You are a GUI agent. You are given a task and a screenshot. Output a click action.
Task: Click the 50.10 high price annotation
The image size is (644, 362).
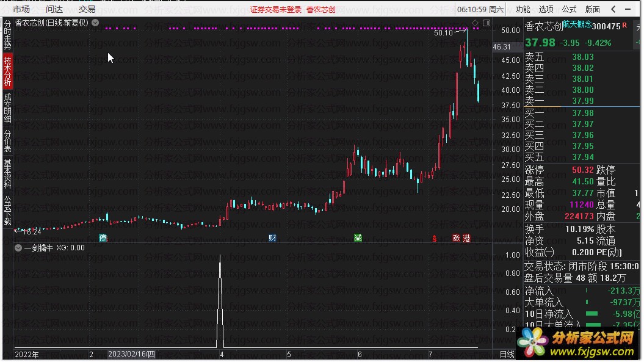pyautogui.click(x=443, y=32)
